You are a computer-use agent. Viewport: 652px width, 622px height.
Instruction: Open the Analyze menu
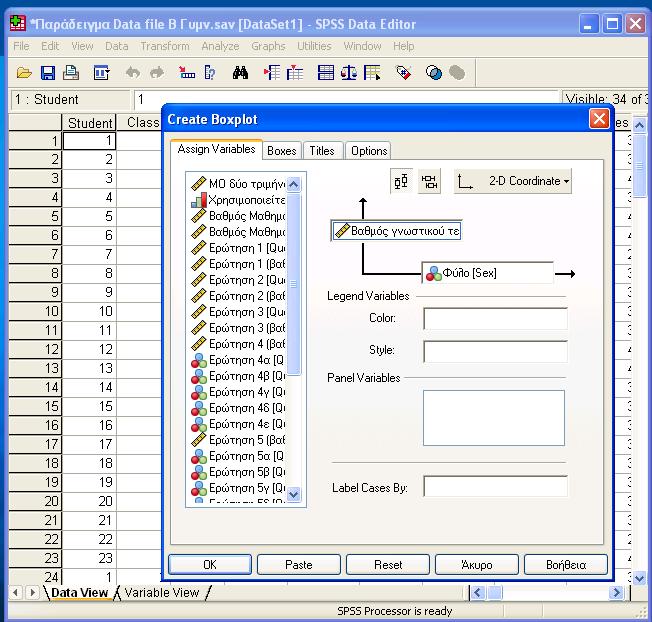click(x=220, y=46)
